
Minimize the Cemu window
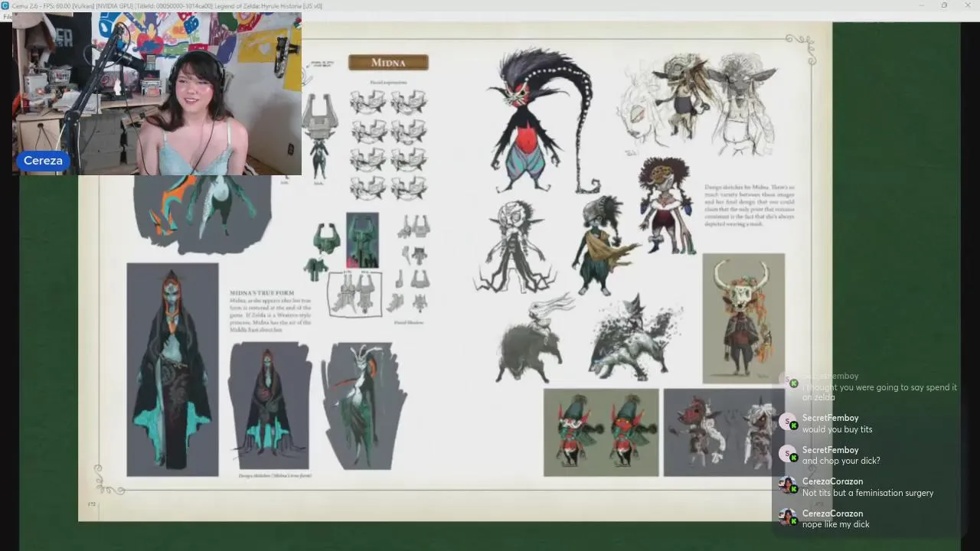(922, 5)
